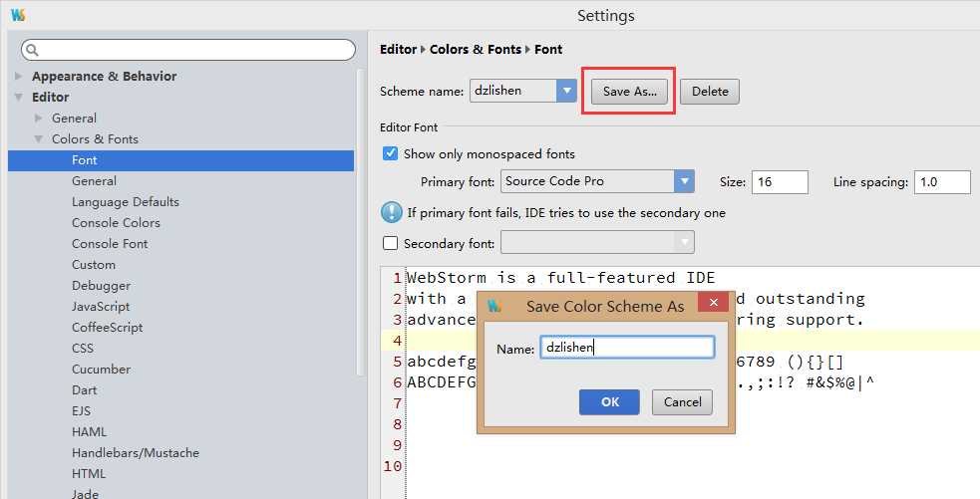The width and height of the screenshot is (980, 499).
Task: Click the search magnifier icon
Action: click(33, 50)
